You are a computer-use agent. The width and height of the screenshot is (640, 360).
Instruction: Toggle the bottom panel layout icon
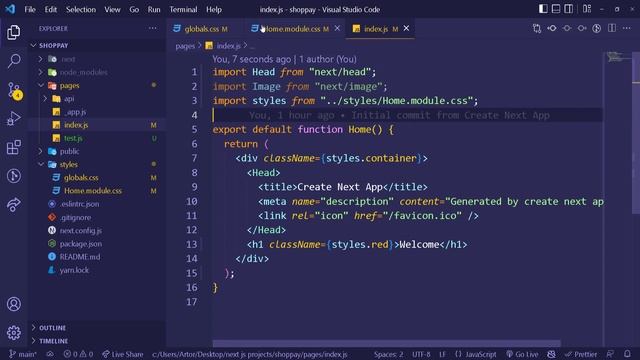556,9
